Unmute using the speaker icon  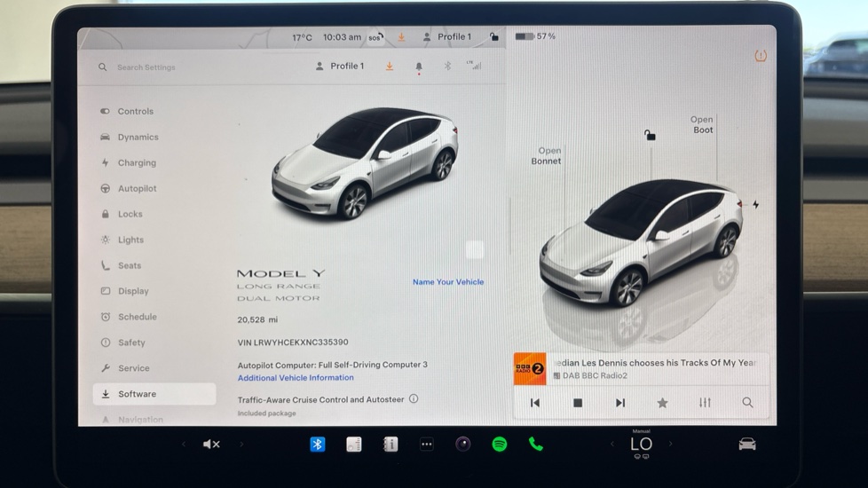pyautogui.click(x=211, y=444)
